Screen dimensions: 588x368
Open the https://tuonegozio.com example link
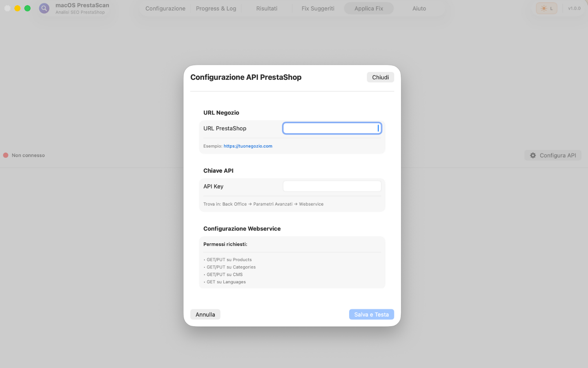click(x=248, y=146)
